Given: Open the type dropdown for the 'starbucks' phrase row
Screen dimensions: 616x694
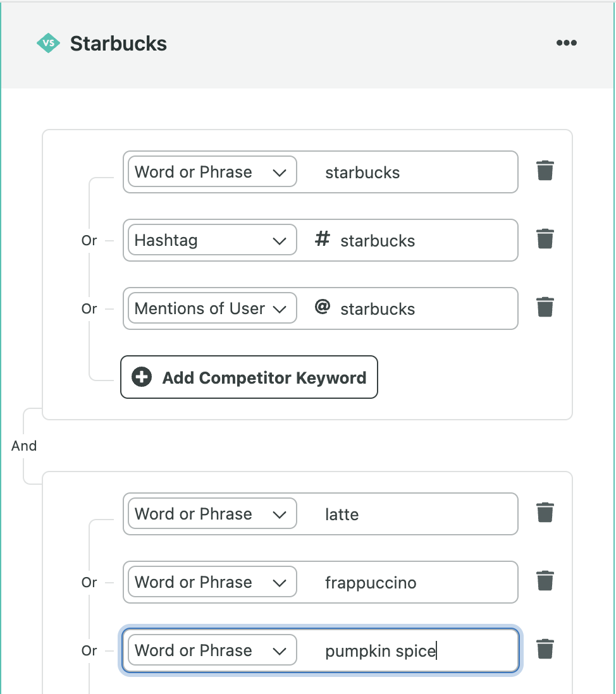Looking at the screenshot, I should [x=212, y=172].
